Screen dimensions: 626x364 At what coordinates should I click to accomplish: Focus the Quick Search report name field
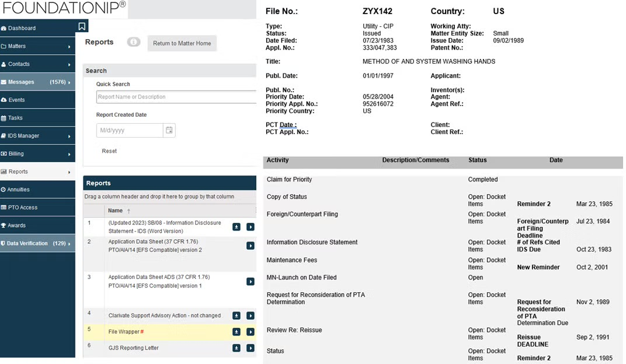(176, 97)
